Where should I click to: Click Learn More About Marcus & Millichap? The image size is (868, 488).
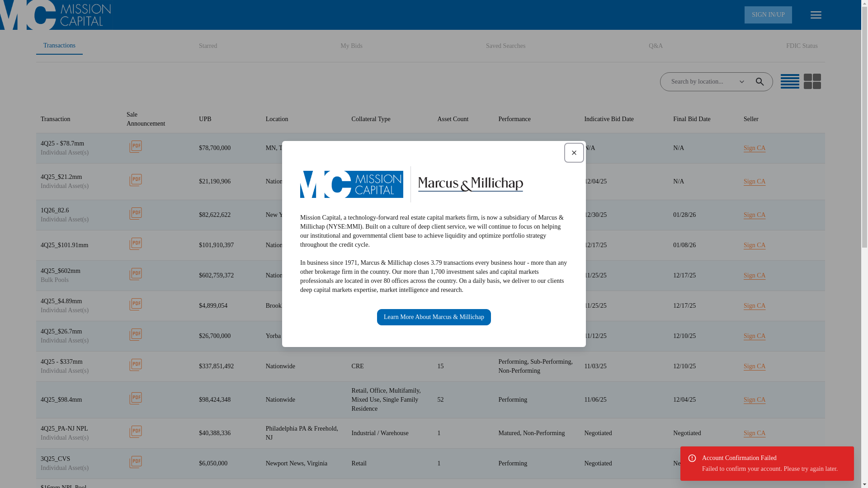pos(434,317)
